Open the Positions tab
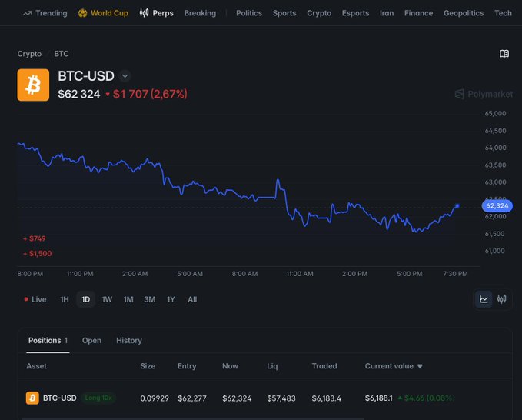 (x=48, y=341)
